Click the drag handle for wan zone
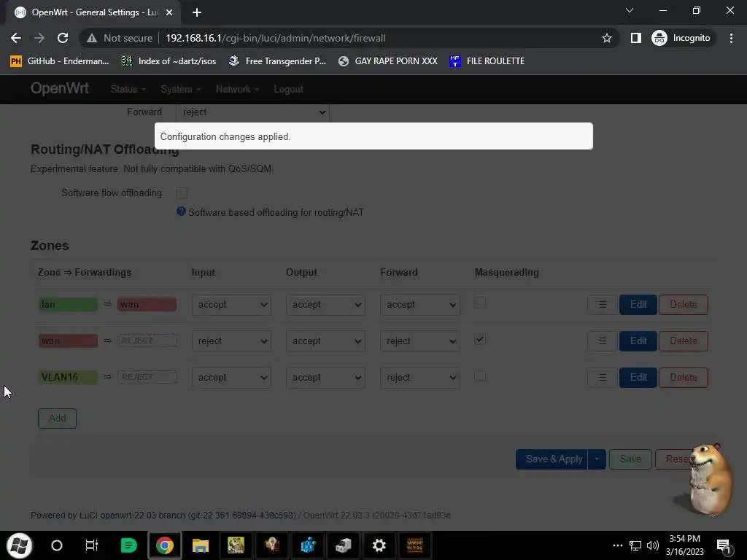This screenshot has height=560, width=747. [602, 341]
